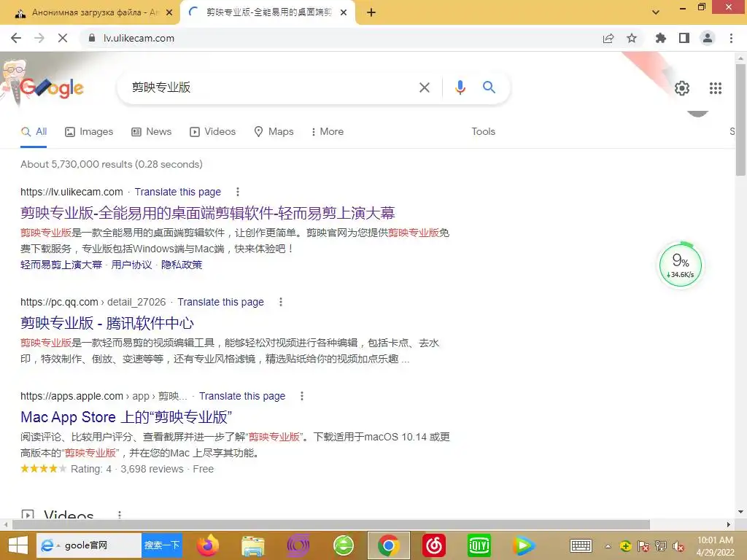Open options for the pc.qq.com result
Image resolution: width=747 pixels, height=560 pixels.
point(281,302)
